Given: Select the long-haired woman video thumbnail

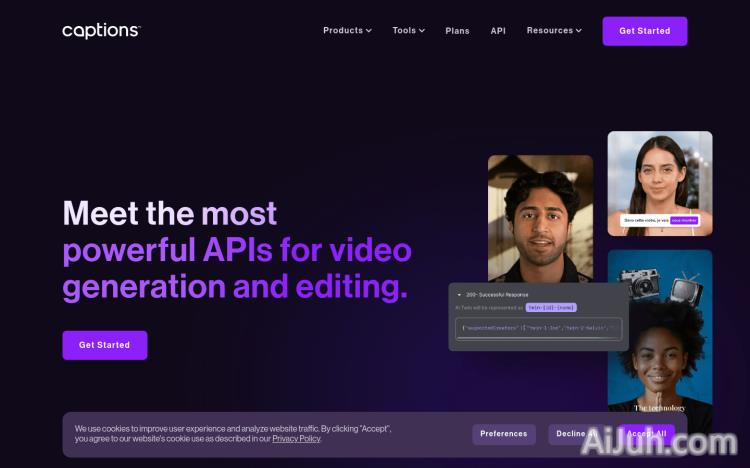Looking at the screenshot, I should (x=660, y=183).
